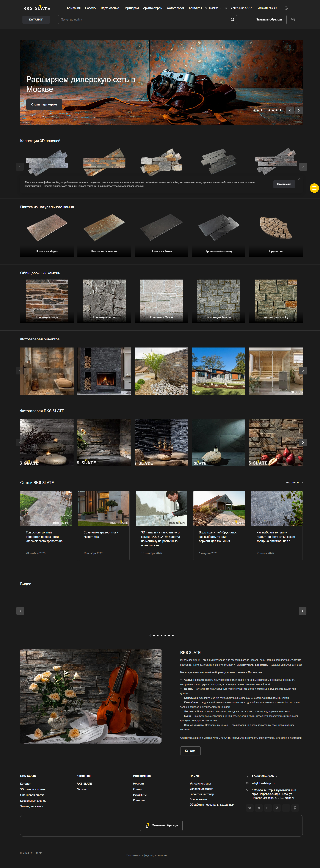The height and width of the screenshot is (868, 320).
Task: Click the search magnifier icon
Action: point(232,20)
